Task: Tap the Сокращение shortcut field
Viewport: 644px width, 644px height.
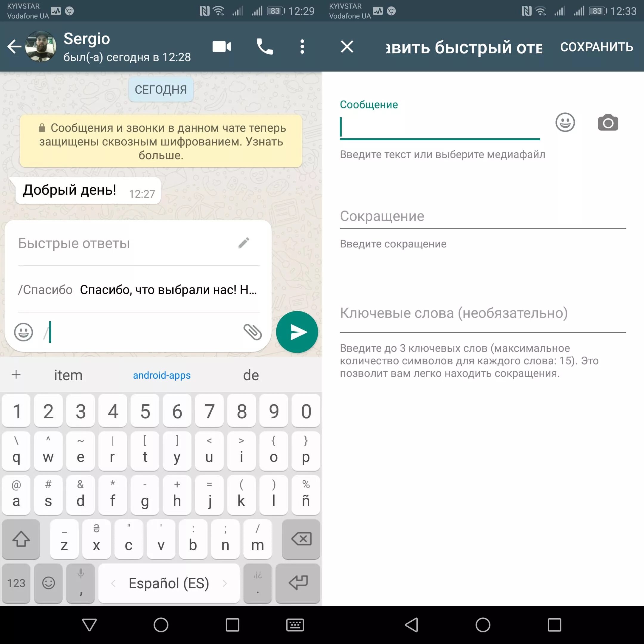Action: [483, 217]
